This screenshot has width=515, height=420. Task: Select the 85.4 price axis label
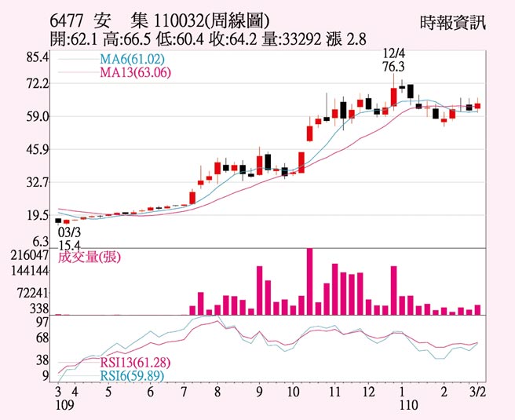(x=36, y=57)
